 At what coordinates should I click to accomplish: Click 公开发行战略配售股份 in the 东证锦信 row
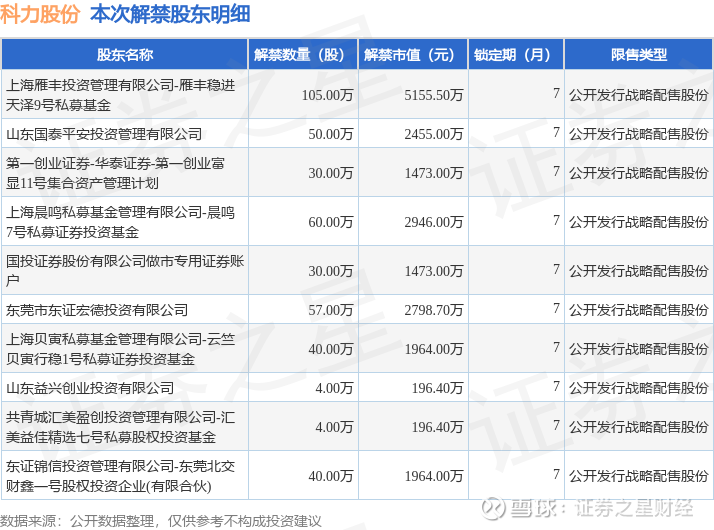point(639,476)
